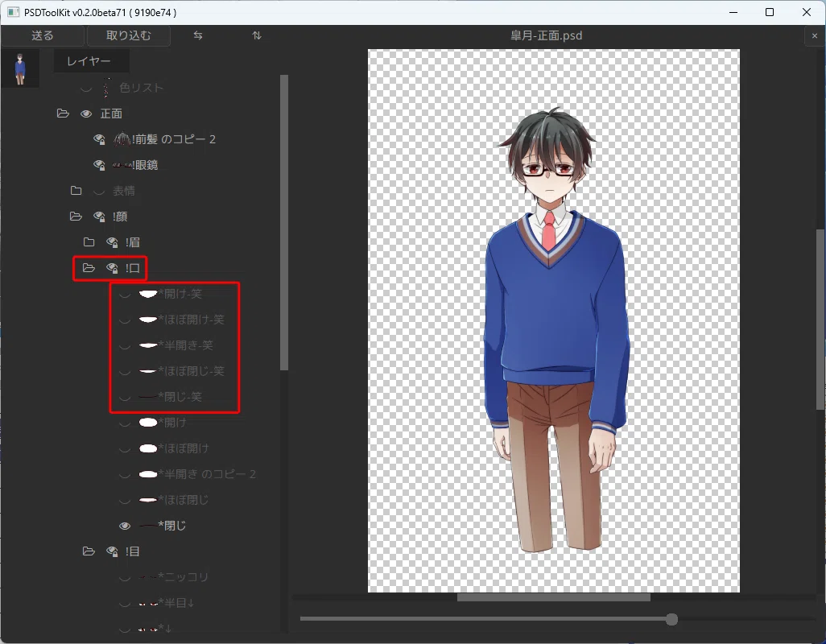Toggle visibility of !顔 folder
This screenshot has height=644, width=826.
click(98, 217)
